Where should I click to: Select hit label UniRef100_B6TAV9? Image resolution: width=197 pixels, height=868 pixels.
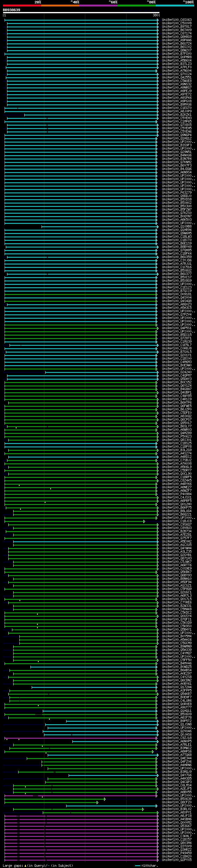[x=177, y=30]
